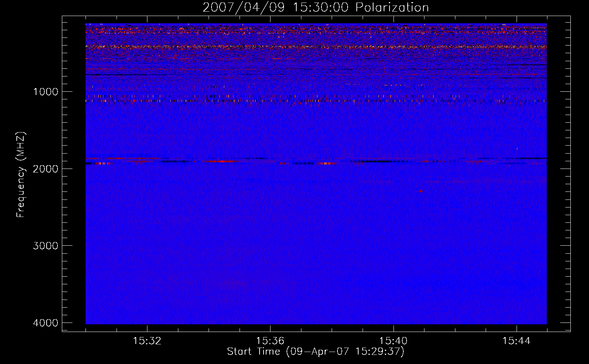Select the 'Start Time (09-Apr-07 15:29:37)' label

316,352
